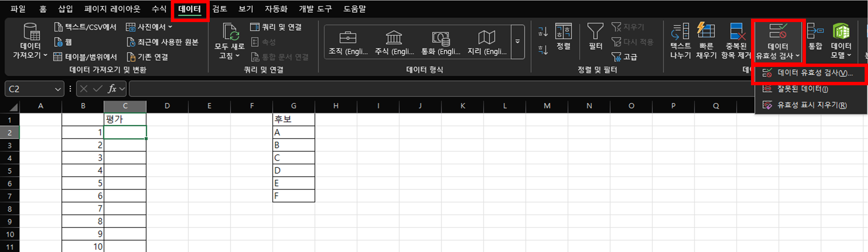Switch to the 개발 도구 tab
Image resolution: width=868 pixels, height=252 pixels.
(x=315, y=9)
